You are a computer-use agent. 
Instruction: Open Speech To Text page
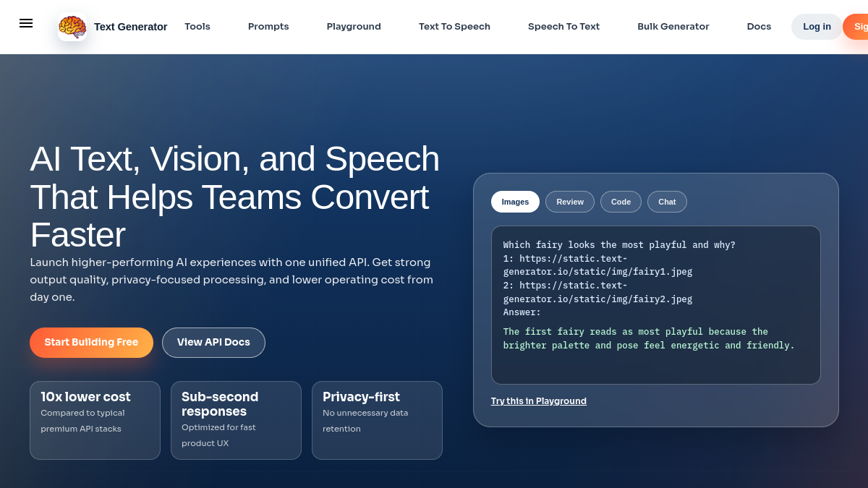point(563,27)
